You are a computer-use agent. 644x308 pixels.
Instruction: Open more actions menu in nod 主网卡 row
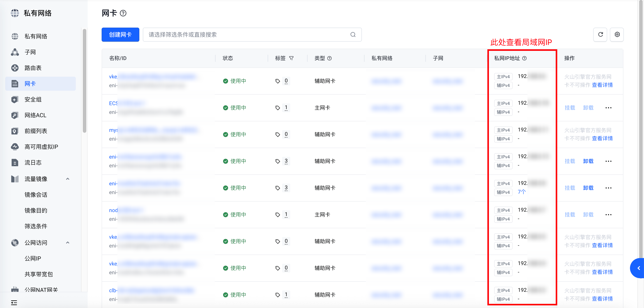pos(608,214)
